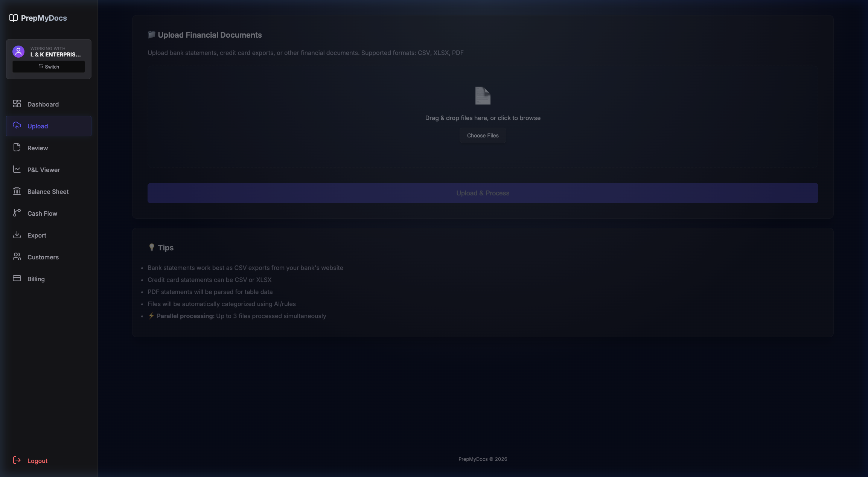Switch the working client account
868x477 pixels.
click(49, 67)
